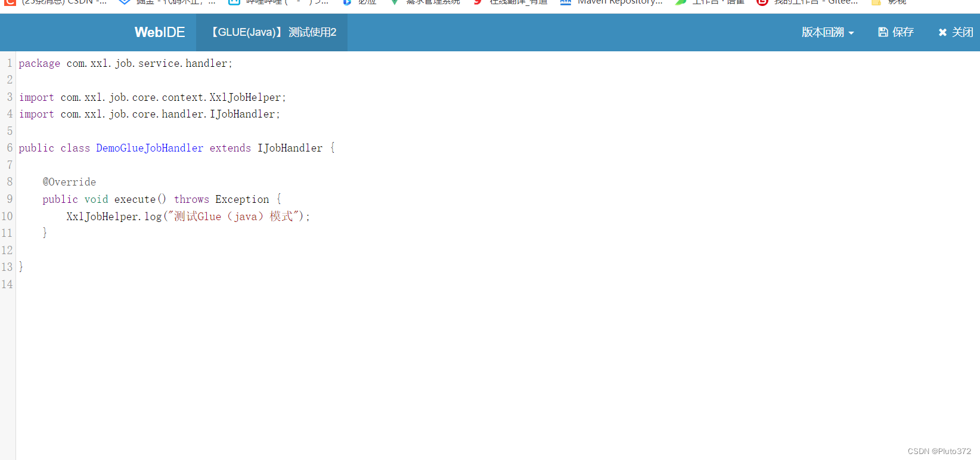Click the XxlJobHelper import statement

pos(152,97)
